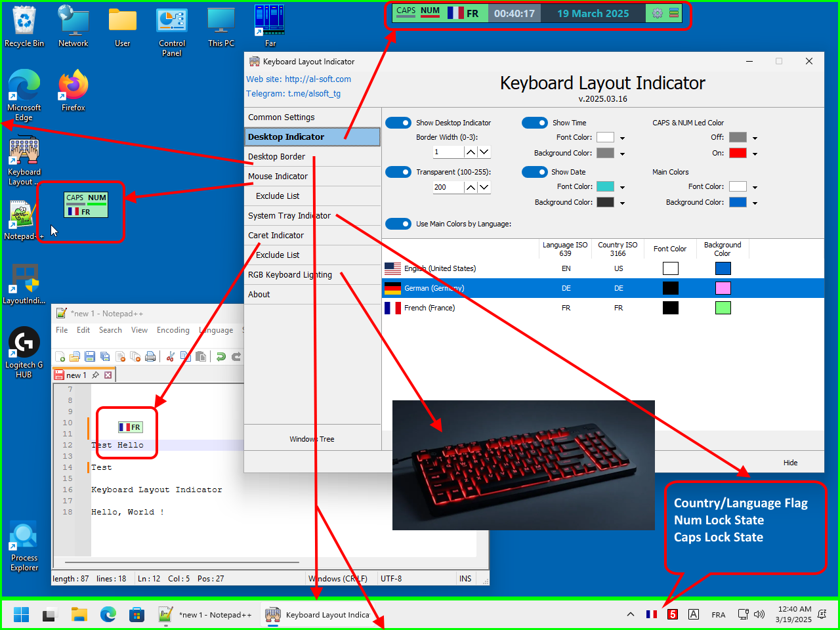840x630 pixels.
Task: Click the Save icon in Notepad++ toolbar
Action: [89, 357]
